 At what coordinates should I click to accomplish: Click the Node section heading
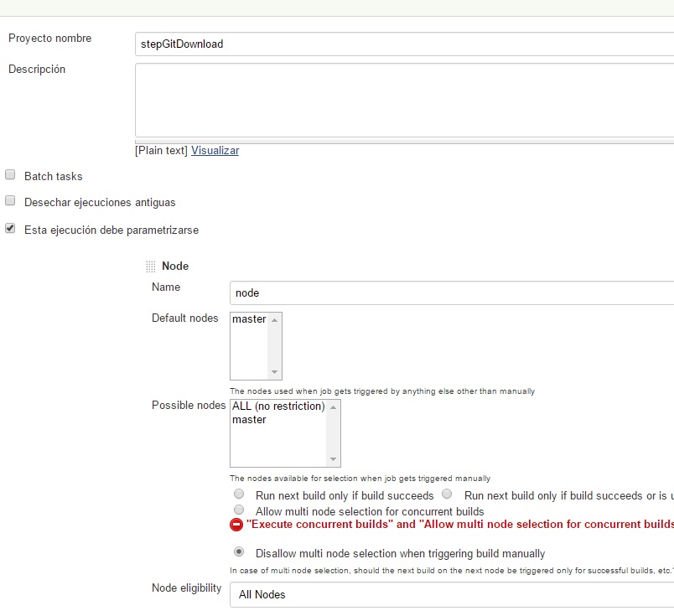175,266
